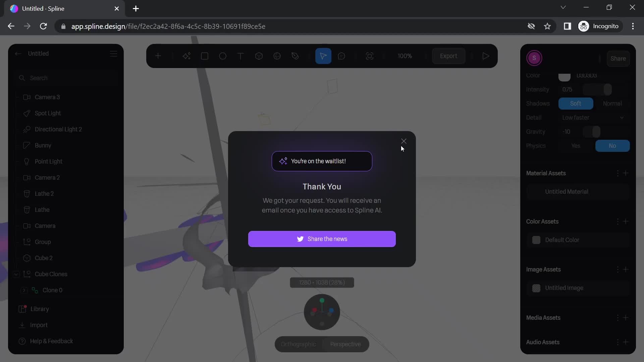Select the Rectangle tool in toolbar

(x=205, y=56)
